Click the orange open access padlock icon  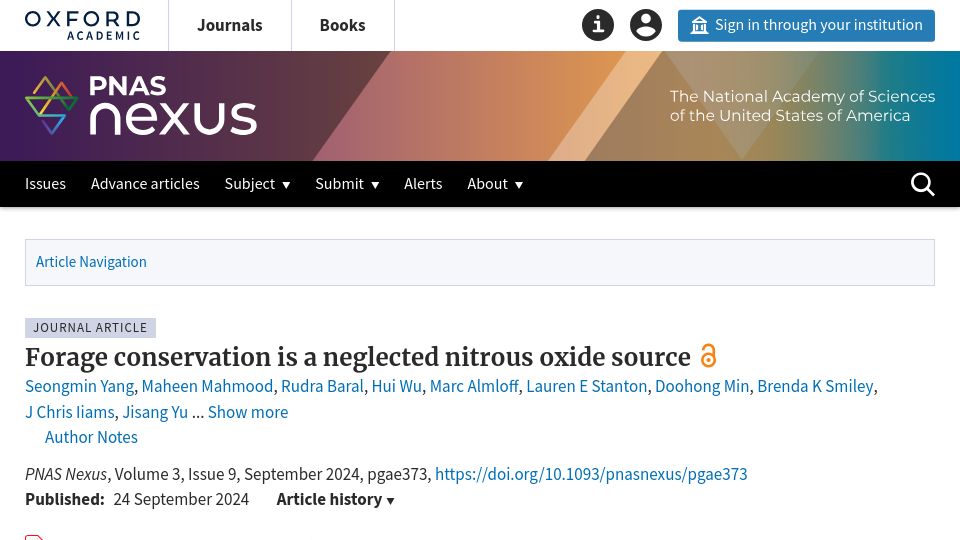pyautogui.click(x=708, y=356)
